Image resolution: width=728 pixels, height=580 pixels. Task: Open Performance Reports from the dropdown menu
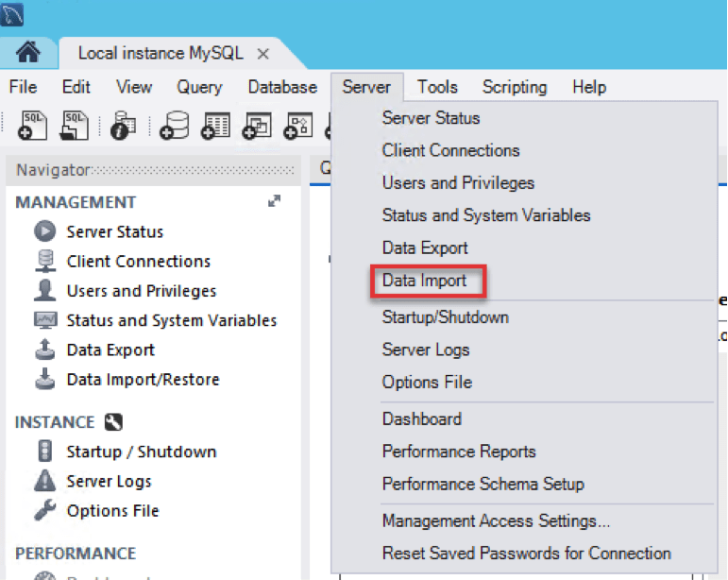[458, 452]
